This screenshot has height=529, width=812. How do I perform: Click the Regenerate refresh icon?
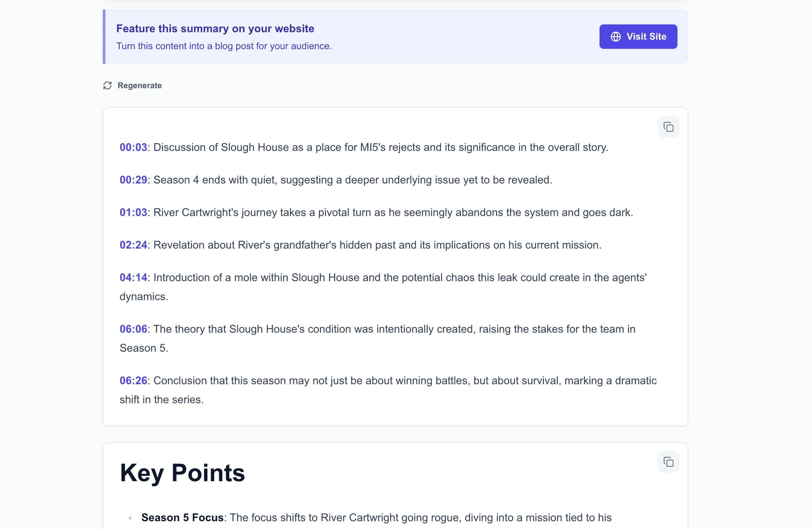point(107,85)
